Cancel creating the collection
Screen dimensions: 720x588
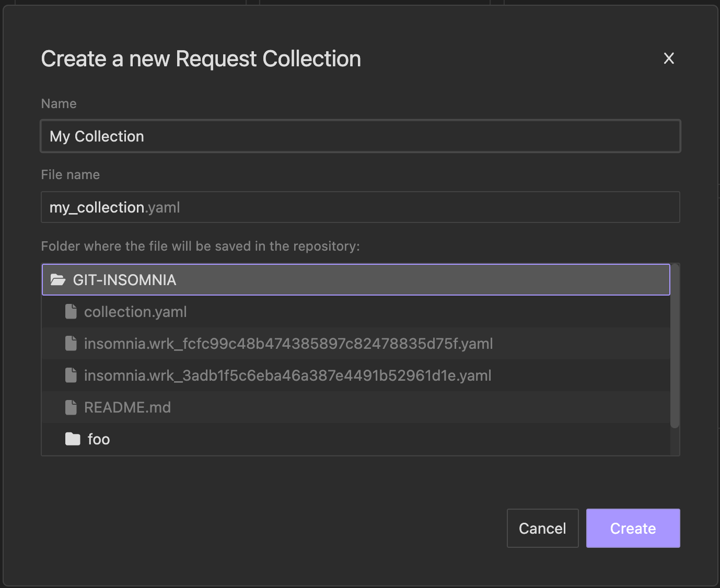[543, 528]
